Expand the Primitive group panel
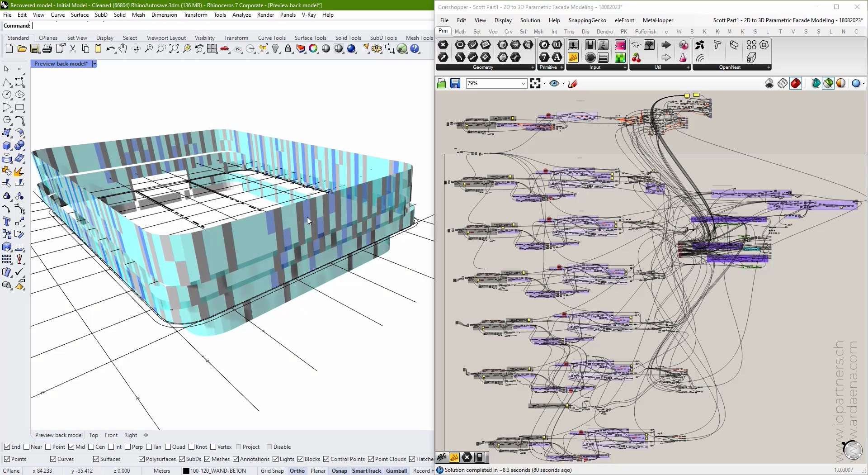Viewport: 868px width, 475px height. pyautogui.click(x=562, y=67)
